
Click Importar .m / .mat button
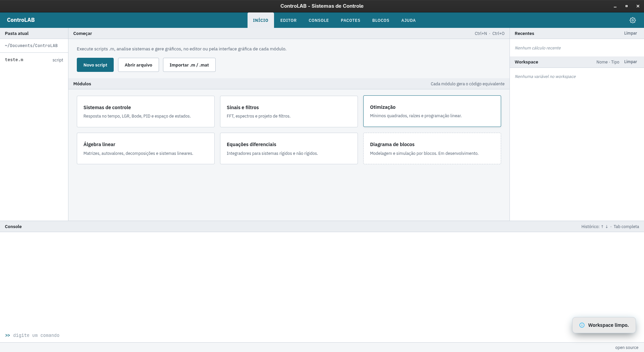tap(189, 65)
